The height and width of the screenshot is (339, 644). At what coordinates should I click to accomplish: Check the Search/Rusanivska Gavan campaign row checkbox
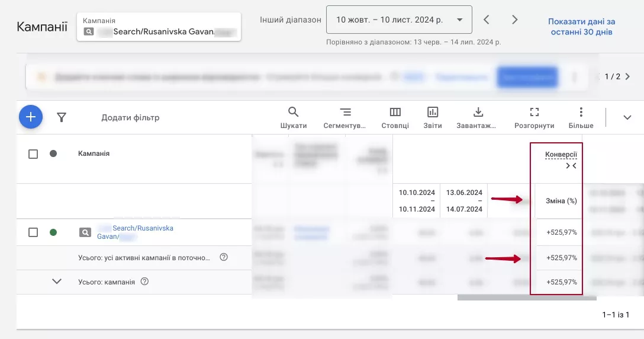point(33,232)
